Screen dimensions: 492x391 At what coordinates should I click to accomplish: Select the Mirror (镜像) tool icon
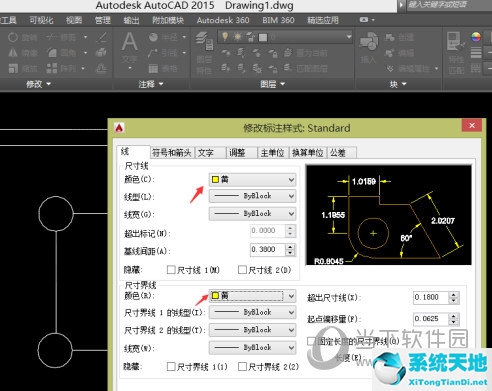pyautogui.click(x=13, y=53)
